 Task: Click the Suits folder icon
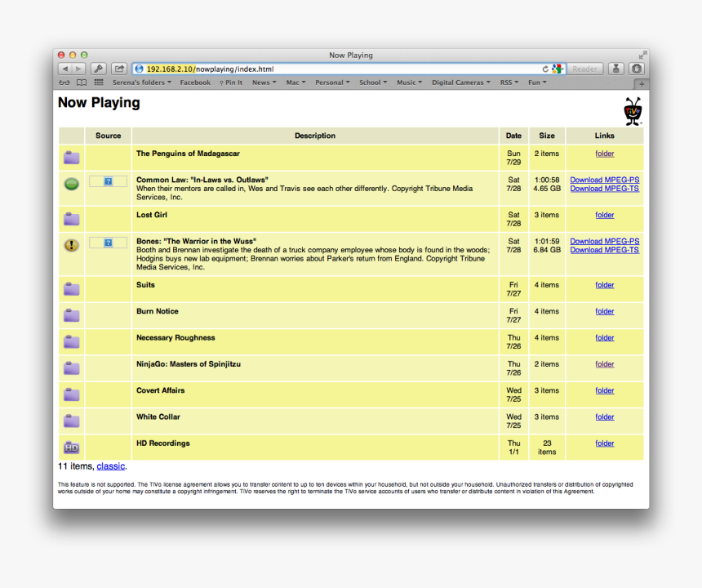pos(72,289)
